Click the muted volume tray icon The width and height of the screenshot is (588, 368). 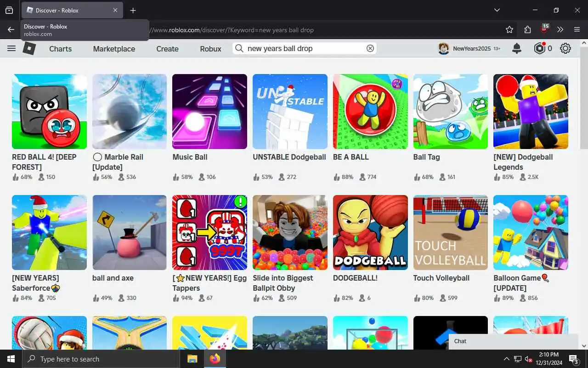pos(528,359)
